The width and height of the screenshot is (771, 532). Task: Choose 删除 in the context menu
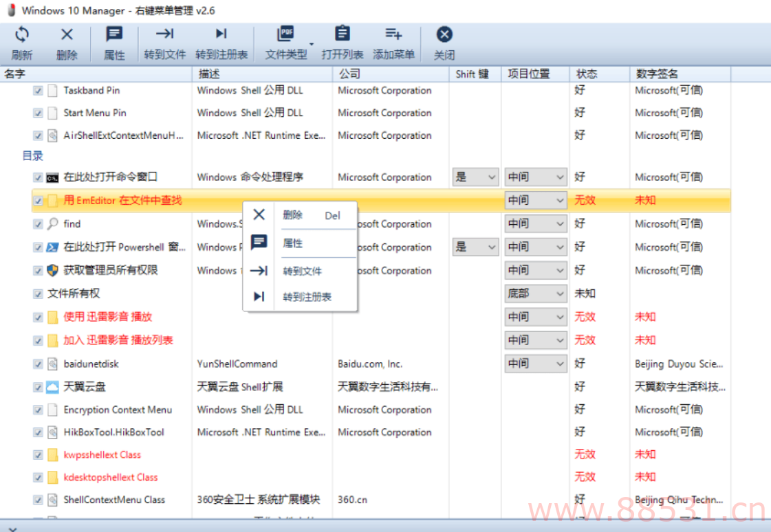[300, 215]
